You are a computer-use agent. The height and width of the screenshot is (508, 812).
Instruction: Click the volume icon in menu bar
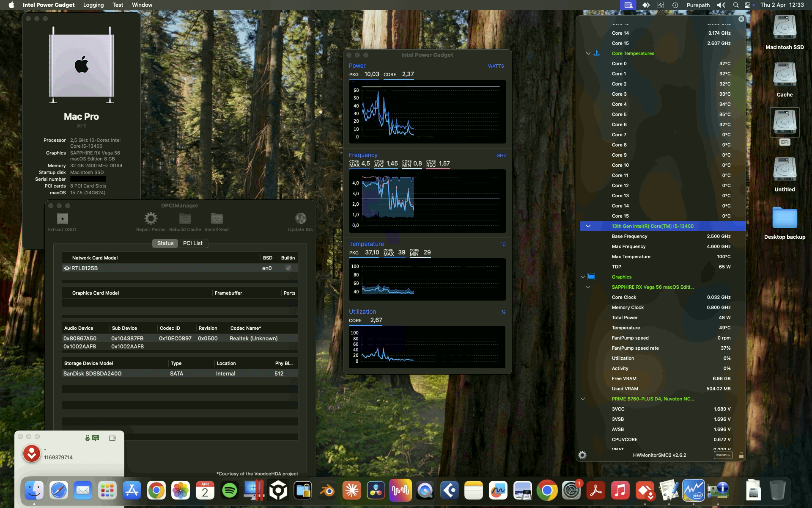tap(721, 5)
